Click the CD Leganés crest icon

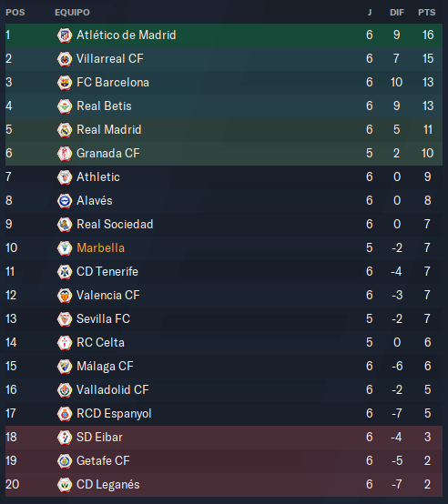point(65,485)
